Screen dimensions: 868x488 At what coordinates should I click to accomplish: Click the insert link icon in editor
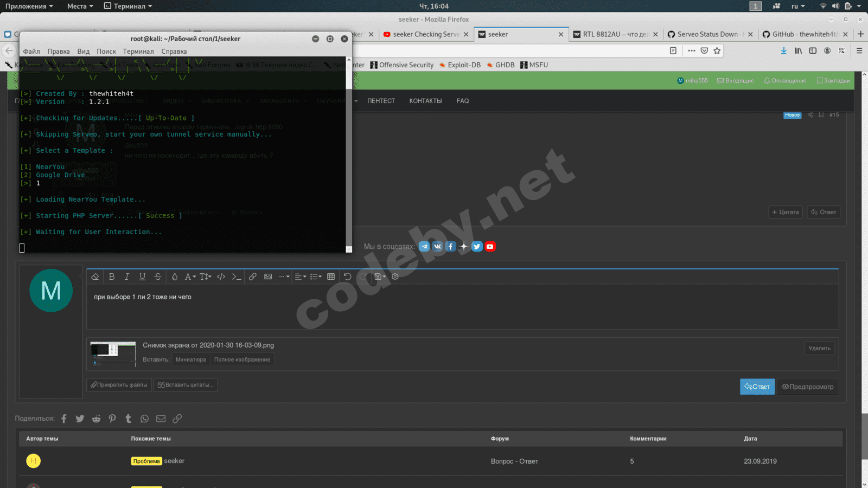(x=253, y=277)
